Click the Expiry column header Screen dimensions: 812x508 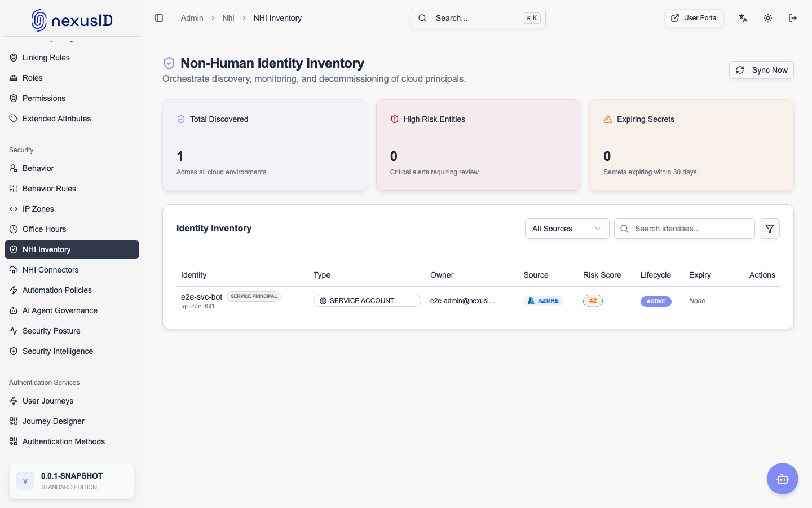coord(700,275)
